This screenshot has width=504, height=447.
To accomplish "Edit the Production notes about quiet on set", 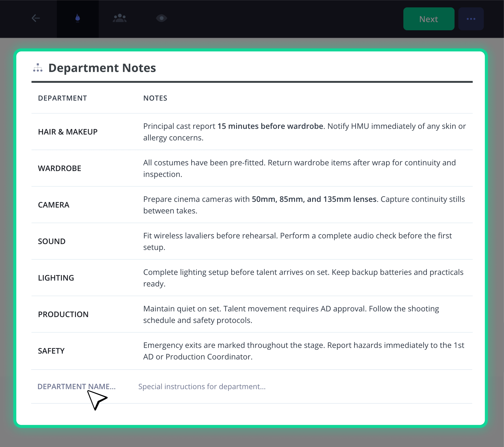I will [291, 314].
